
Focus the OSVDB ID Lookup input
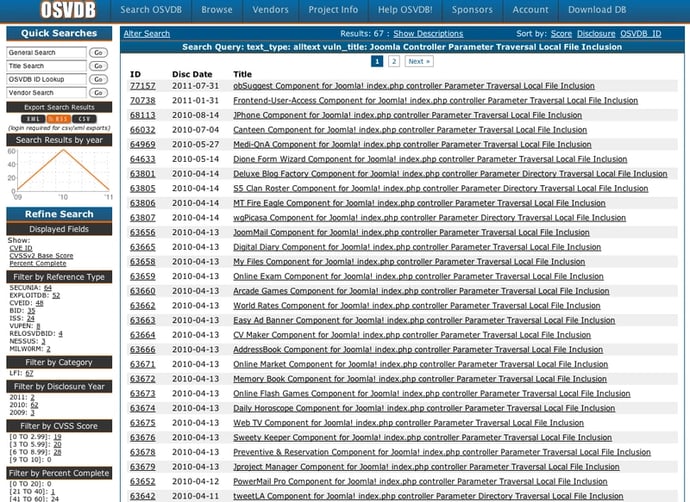click(47, 79)
